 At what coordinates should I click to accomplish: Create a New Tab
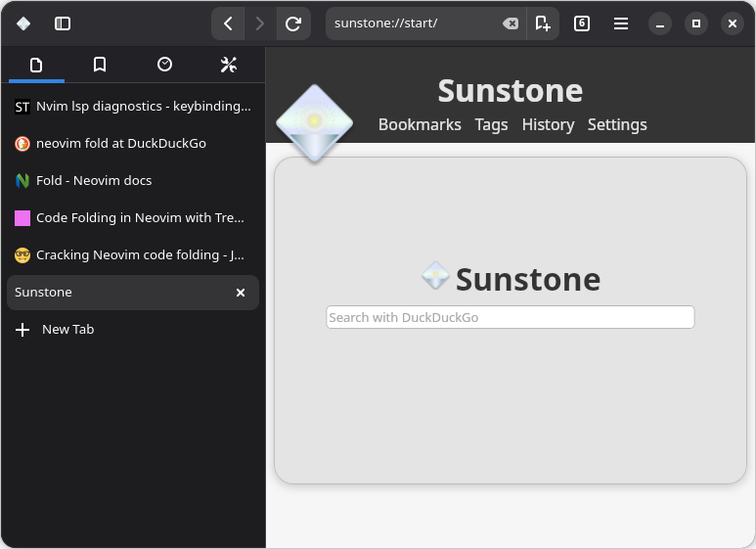click(67, 330)
